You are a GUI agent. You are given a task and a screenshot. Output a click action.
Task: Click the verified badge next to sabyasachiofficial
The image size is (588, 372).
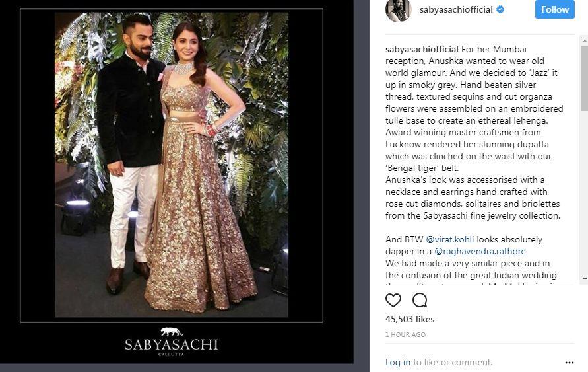[500, 10]
